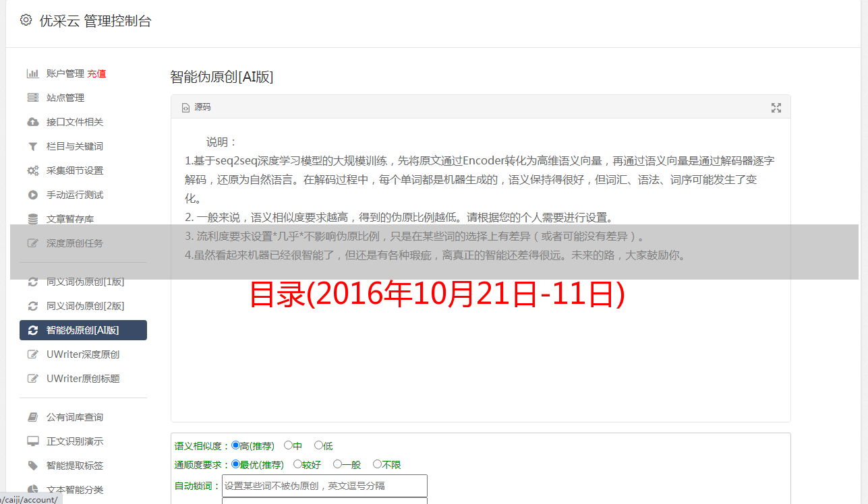
Task: Click the 自动锁词 label
Action: pyautogui.click(x=198, y=486)
